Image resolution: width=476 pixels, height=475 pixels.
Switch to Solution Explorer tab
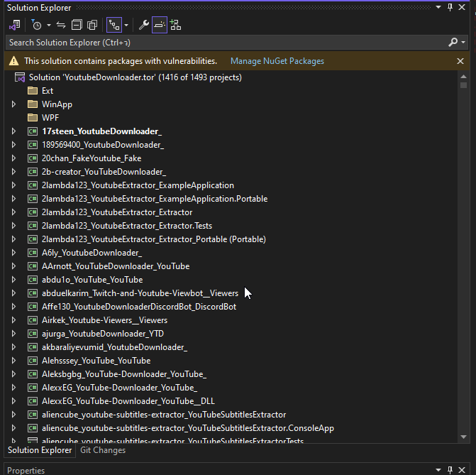point(40,450)
